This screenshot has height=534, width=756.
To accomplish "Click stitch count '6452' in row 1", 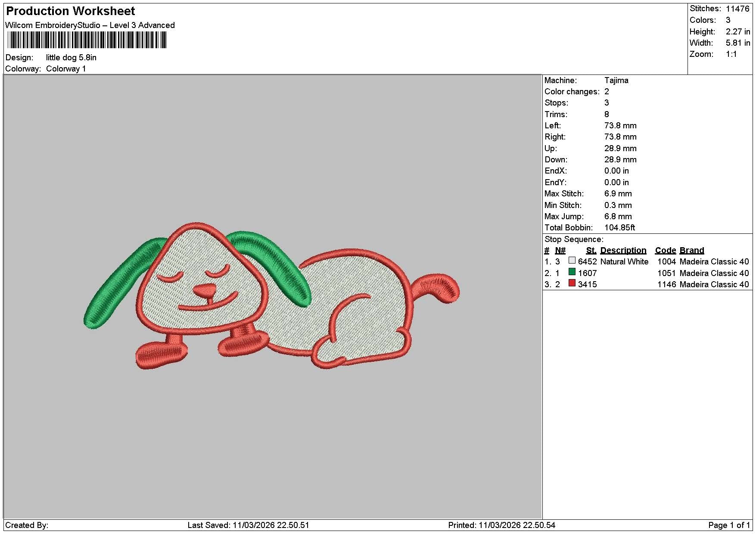I will click(587, 261).
